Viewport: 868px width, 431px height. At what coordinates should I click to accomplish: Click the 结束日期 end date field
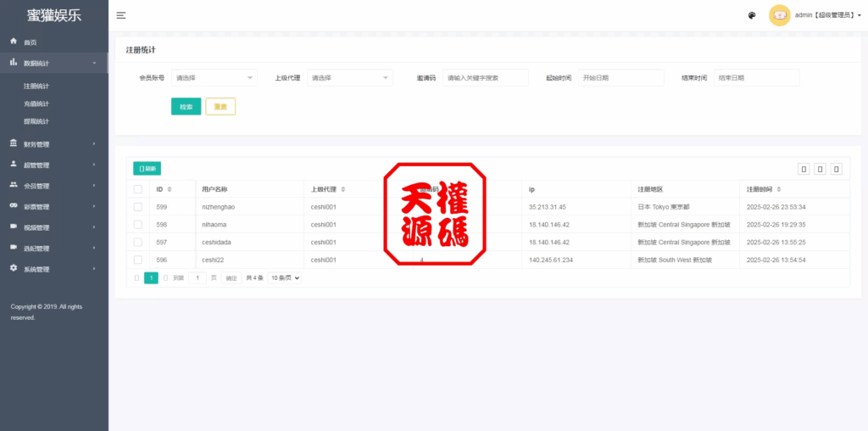point(757,78)
